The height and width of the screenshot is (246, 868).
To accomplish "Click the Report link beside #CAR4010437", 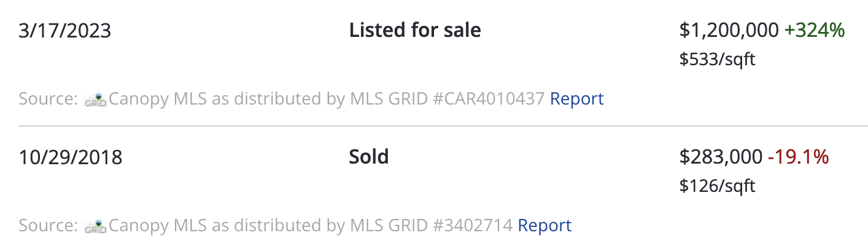I will pos(576,98).
